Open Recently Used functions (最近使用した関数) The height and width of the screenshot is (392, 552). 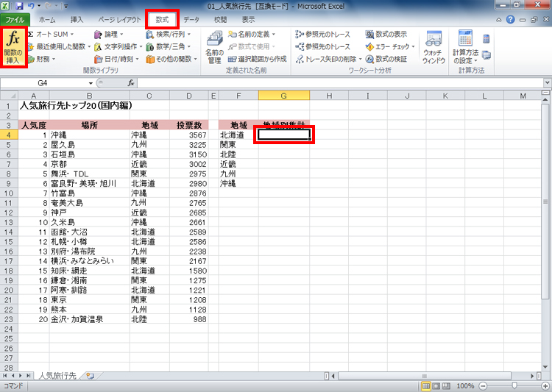[x=59, y=46]
